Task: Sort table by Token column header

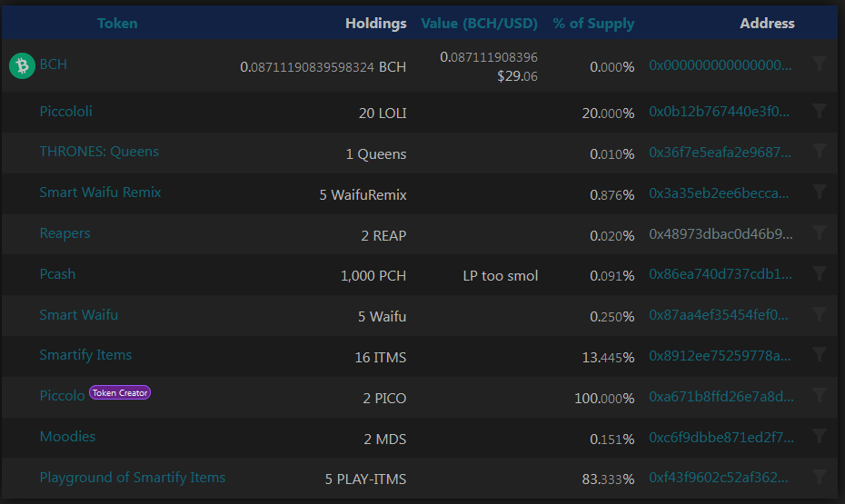Action: click(117, 23)
